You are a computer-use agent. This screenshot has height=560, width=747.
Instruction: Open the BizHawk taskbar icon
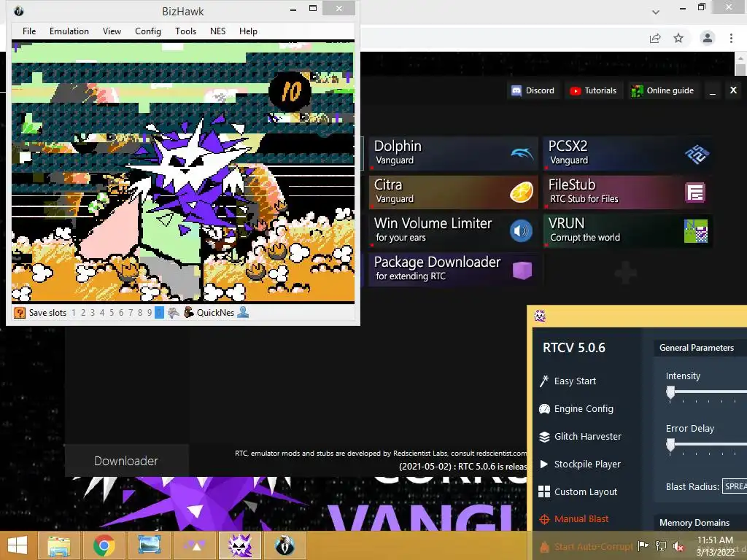pos(285,545)
